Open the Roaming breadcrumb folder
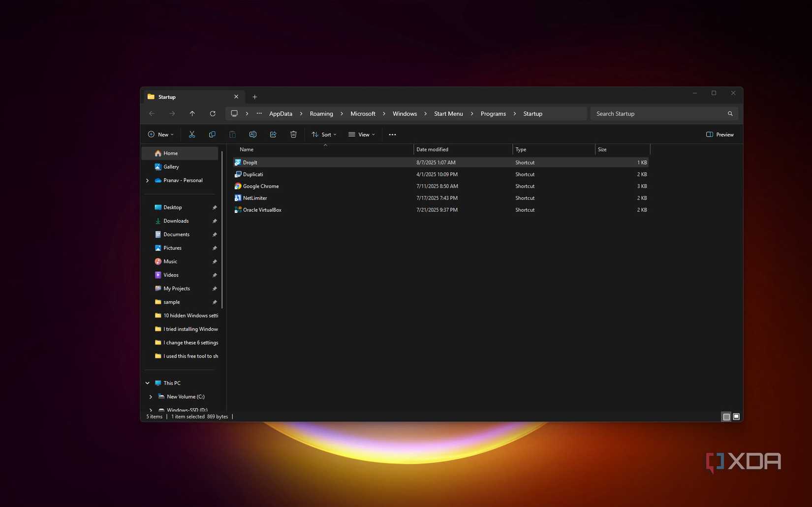Viewport: 812px width, 507px height. (321, 114)
